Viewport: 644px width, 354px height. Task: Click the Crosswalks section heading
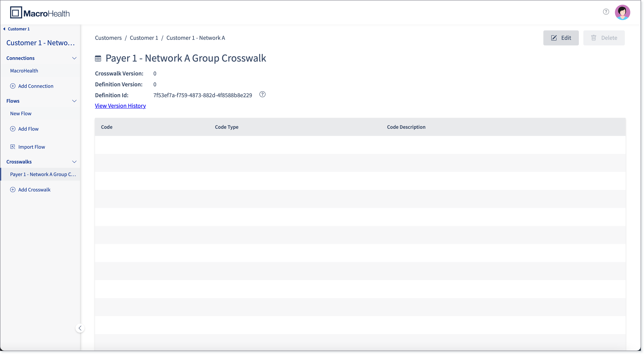pos(19,161)
